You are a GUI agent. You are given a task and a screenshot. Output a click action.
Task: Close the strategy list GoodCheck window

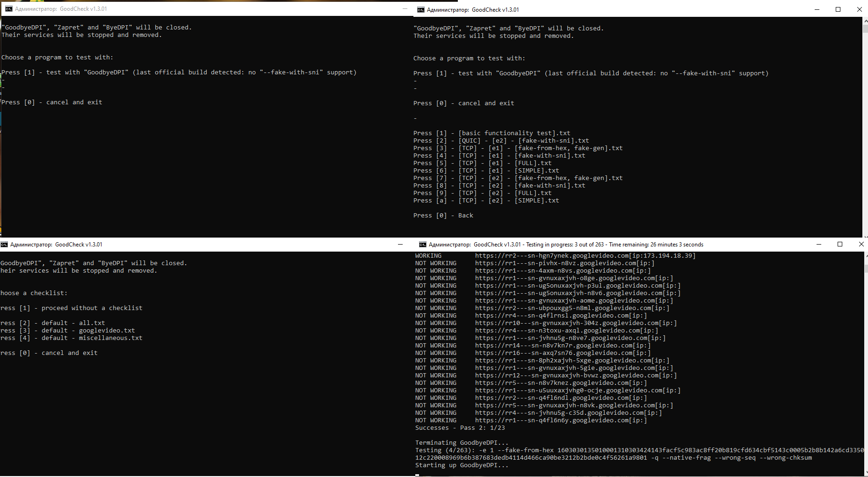[x=859, y=10]
